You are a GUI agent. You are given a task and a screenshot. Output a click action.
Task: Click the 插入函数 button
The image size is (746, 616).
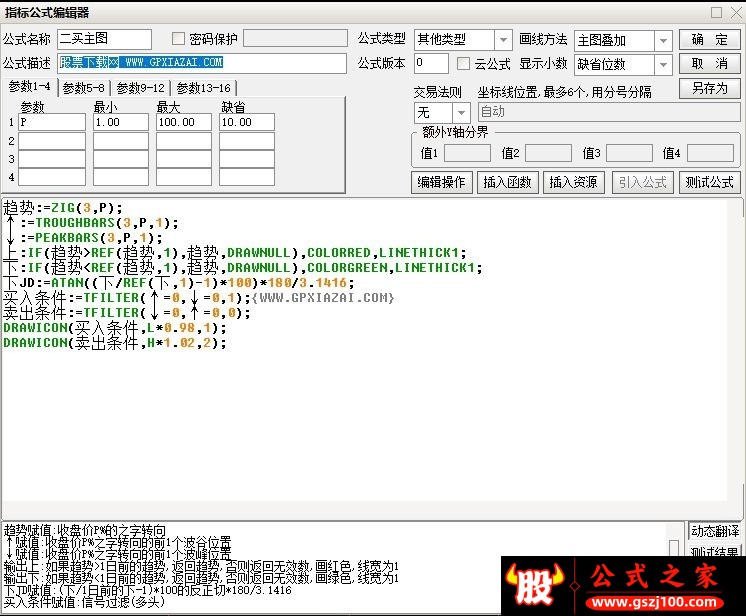click(x=507, y=182)
